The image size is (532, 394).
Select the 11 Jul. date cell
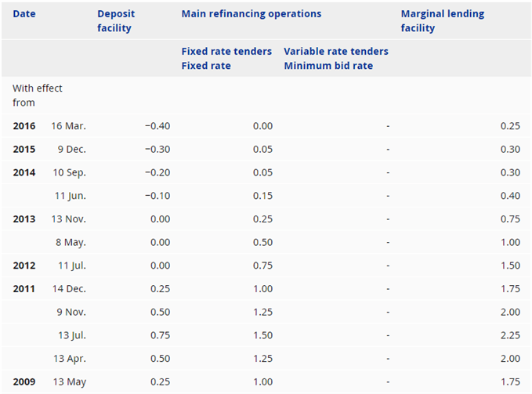click(x=72, y=266)
